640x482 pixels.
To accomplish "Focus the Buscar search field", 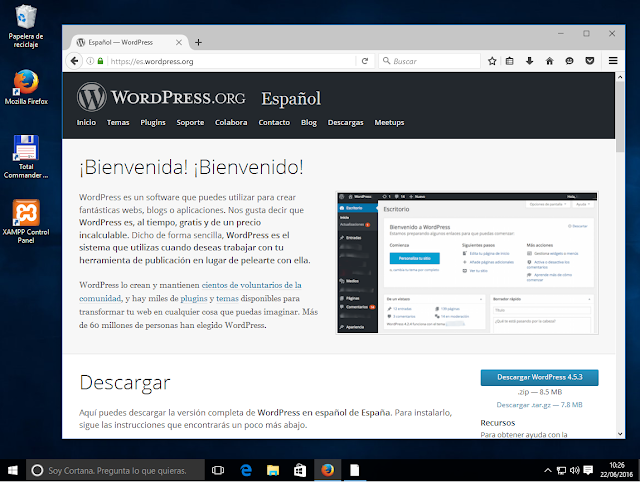I will (x=429, y=61).
